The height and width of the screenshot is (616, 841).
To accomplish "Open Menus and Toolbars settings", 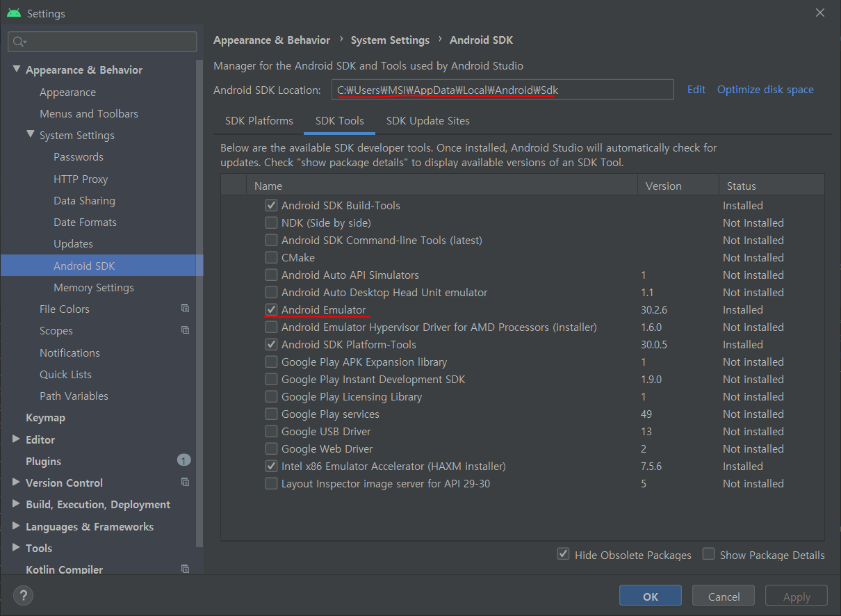I will [x=89, y=113].
